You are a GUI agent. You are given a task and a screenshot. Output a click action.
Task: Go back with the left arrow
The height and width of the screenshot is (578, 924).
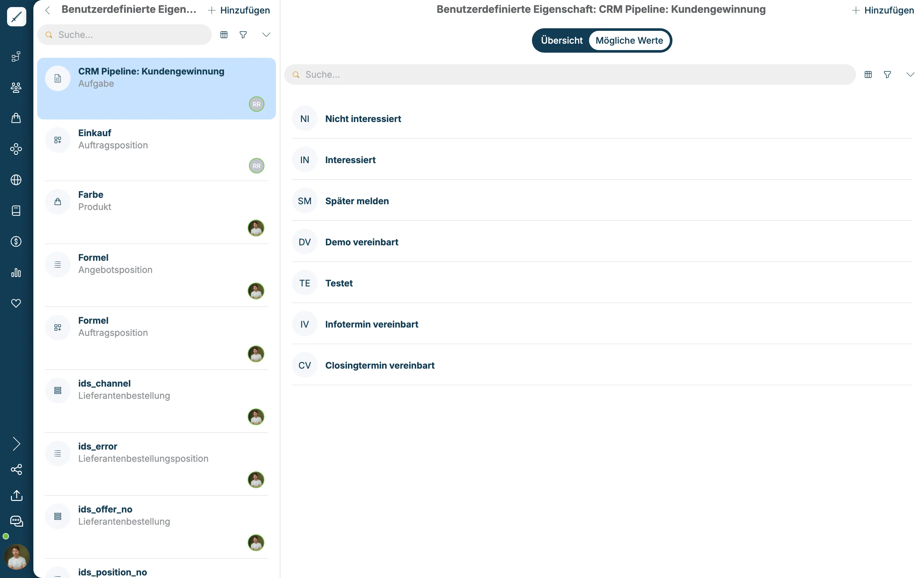[x=48, y=10]
